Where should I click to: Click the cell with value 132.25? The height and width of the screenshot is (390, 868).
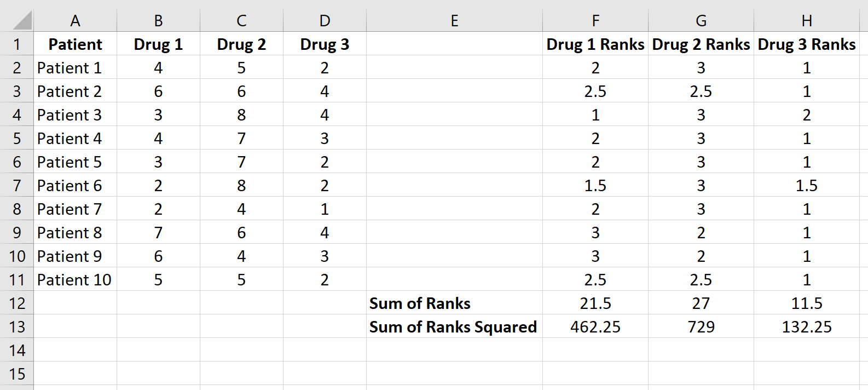coord(806,327)
